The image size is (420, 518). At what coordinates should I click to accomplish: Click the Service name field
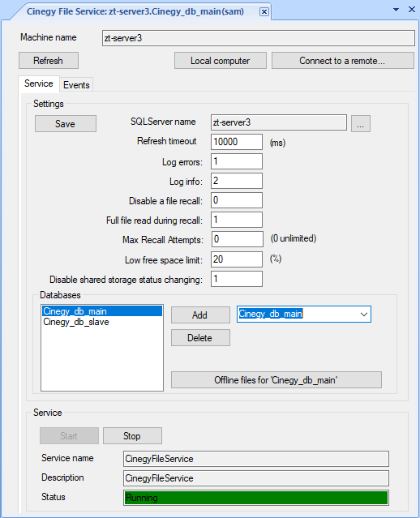pyautogui.click(x=256, y=459)
